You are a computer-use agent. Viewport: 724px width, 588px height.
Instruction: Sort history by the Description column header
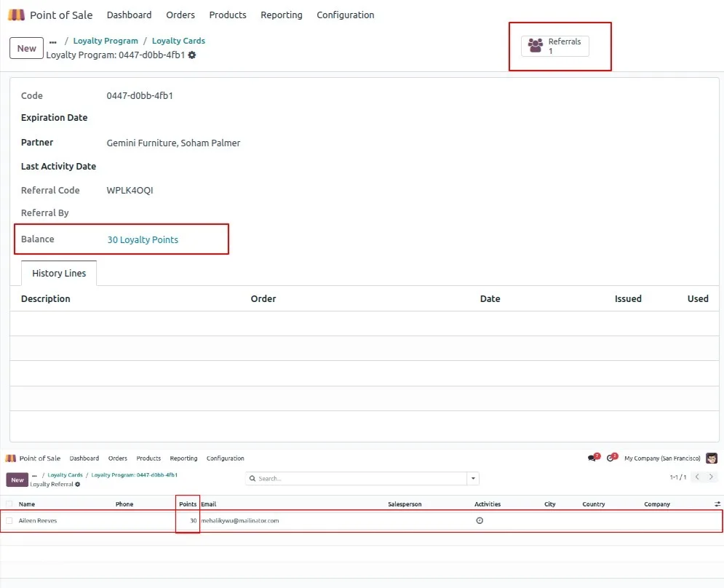(x=45, y=299)
